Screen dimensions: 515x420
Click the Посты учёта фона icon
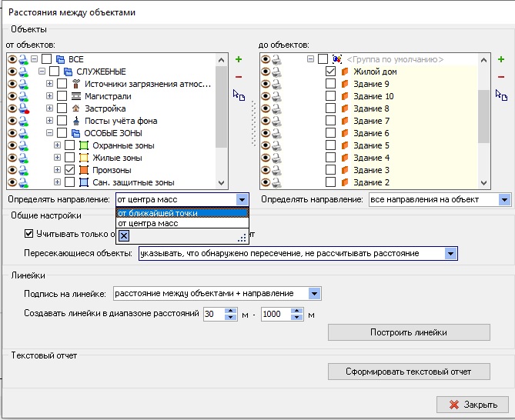click(x=76, y=121)
